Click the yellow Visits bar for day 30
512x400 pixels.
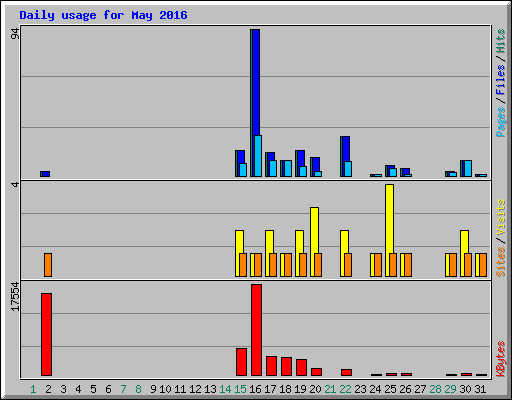[x=464, y=242]
